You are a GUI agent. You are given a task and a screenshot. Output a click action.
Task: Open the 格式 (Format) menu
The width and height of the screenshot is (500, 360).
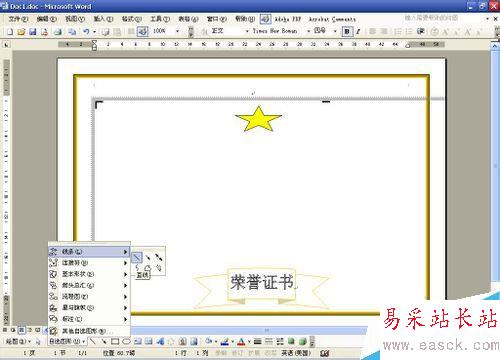point(132,19)
